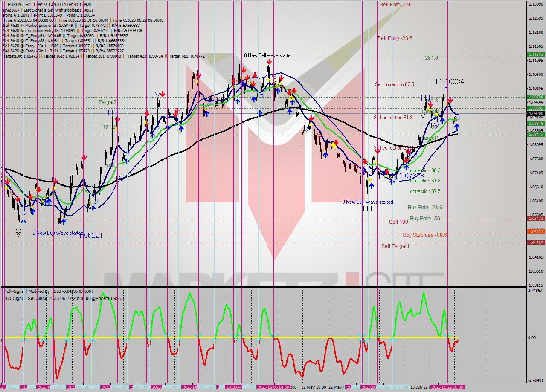Click the '2023.05.05 08:00' time tag
Viewport: 546px width, 392px height.
[x=274, y=387]
